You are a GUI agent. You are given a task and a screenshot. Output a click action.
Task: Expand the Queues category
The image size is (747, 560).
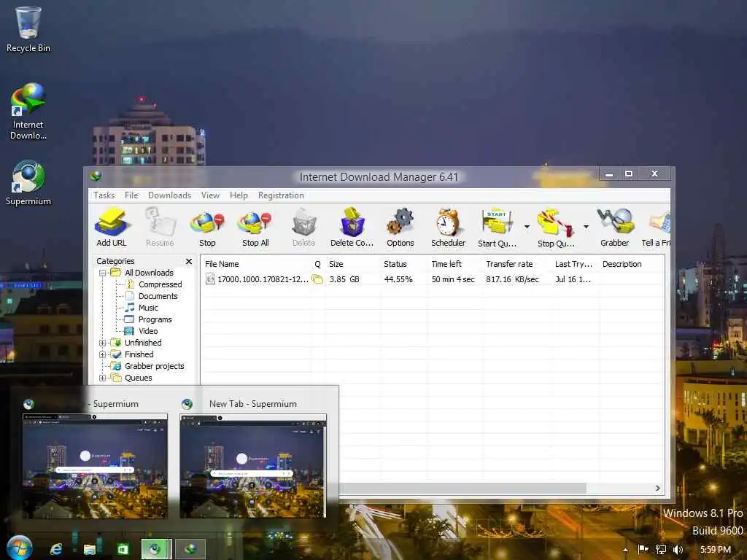click(x=102, y=378)
